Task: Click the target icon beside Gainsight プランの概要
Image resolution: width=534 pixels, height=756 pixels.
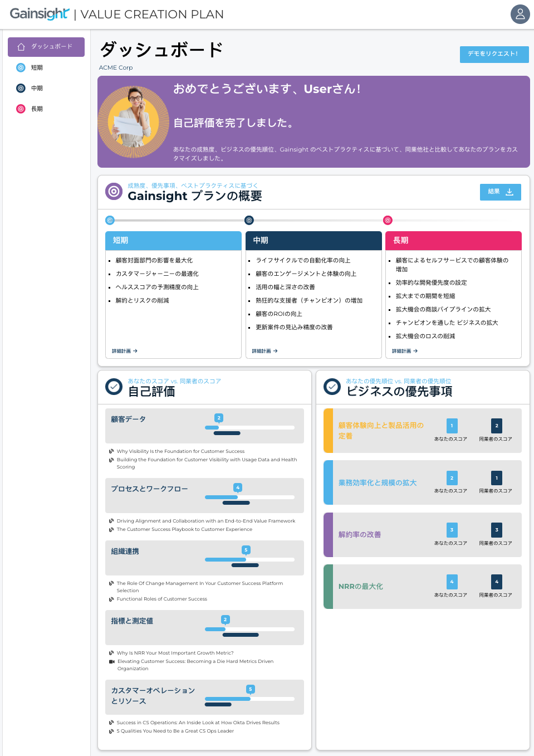Action: tap(114, 192)
